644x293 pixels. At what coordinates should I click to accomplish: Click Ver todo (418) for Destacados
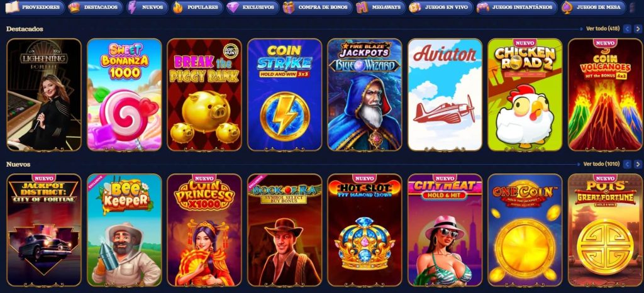(602, 29)
